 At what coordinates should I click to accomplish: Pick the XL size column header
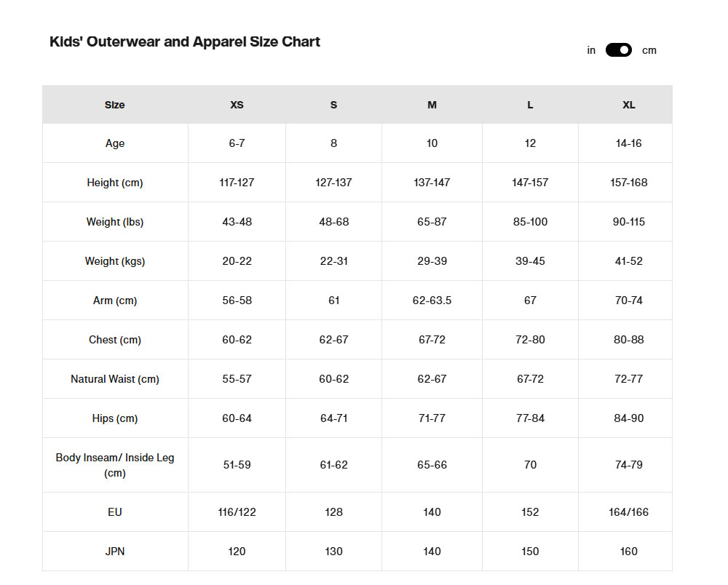(628, 105)
